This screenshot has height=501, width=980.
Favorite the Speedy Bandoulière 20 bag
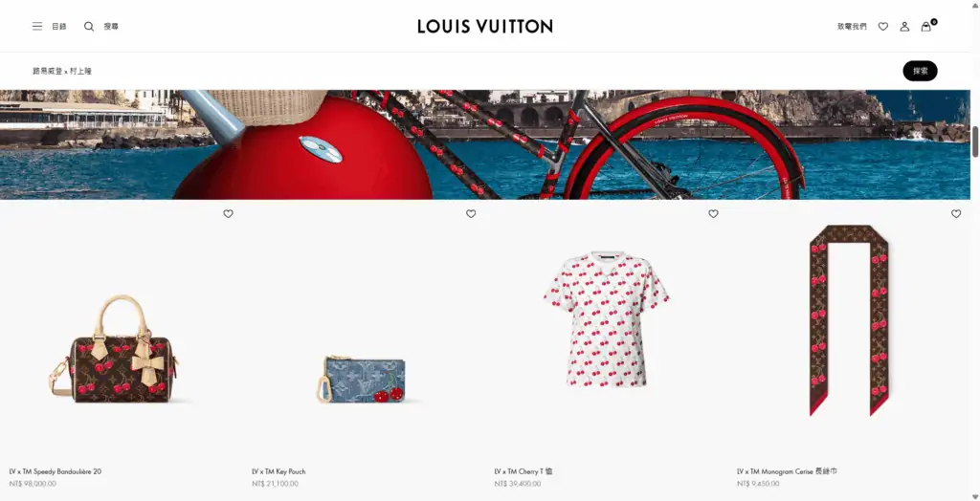click(x=228, y=213)
